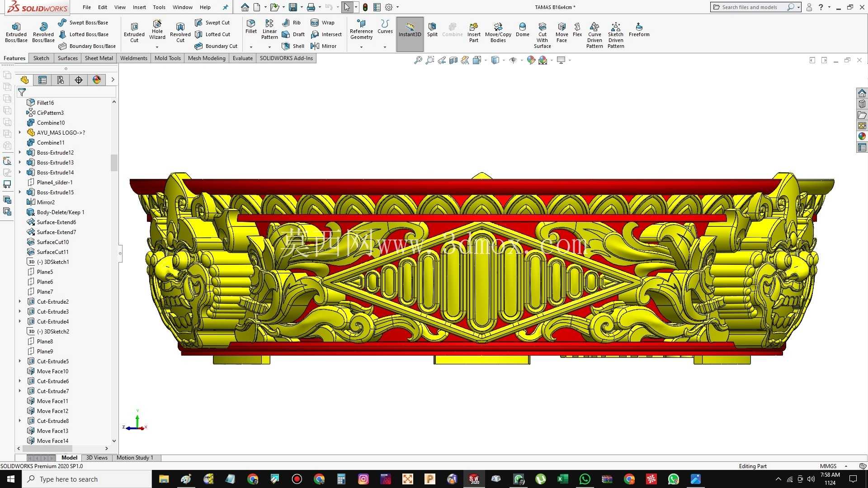Select the Linear Pattern tool

[x=269, y=29]
